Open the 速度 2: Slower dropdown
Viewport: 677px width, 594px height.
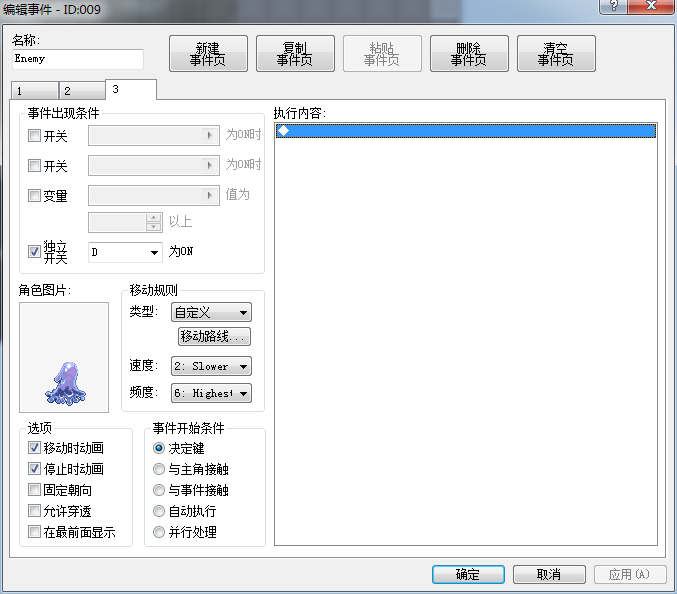point(212,366)
